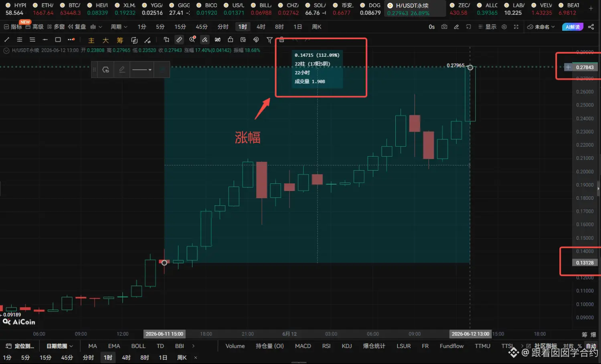Open 多窗 multi-window layout
This screenshot has height=364, width=601.
click(x=56, y=27)
